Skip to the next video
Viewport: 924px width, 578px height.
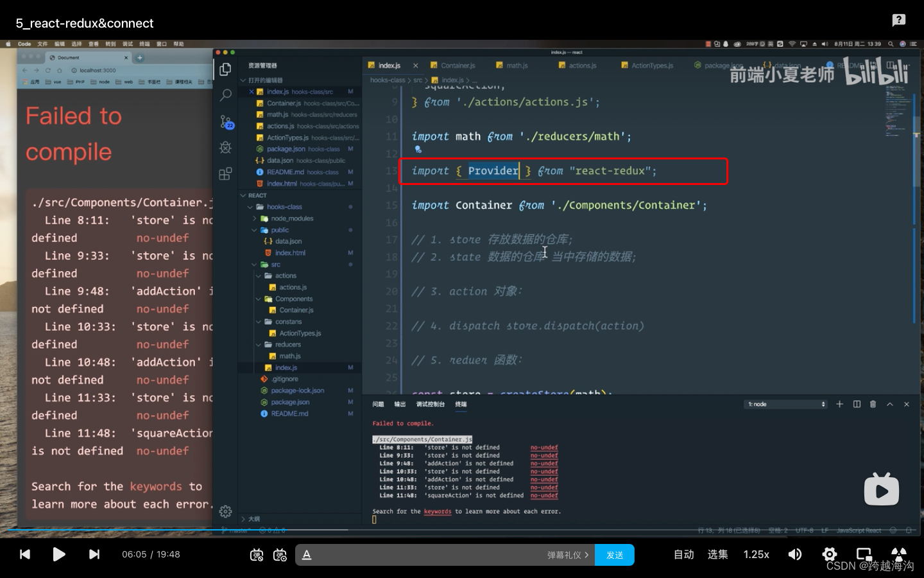[x=94, y=554]
